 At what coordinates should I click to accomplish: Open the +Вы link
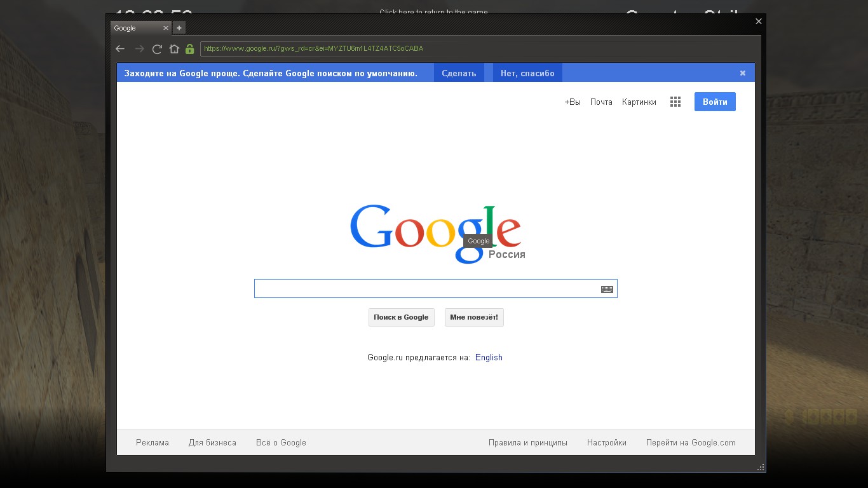(573, 102)
